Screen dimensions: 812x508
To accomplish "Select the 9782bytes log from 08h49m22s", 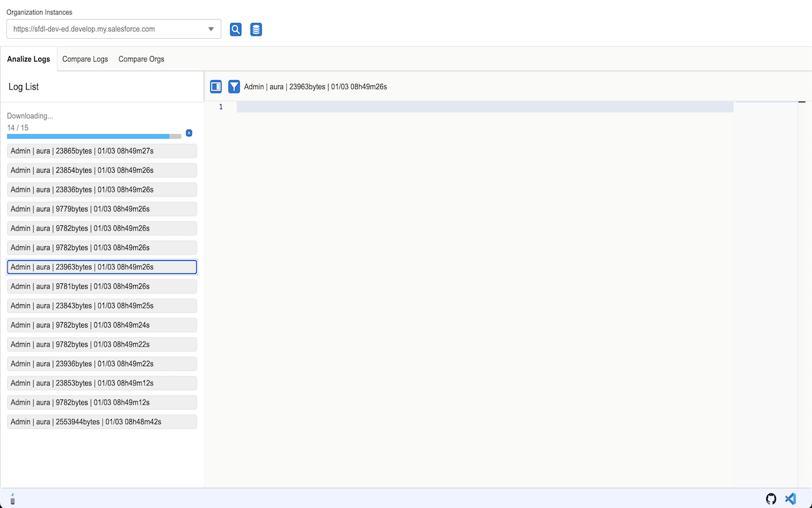I will 102,345.
